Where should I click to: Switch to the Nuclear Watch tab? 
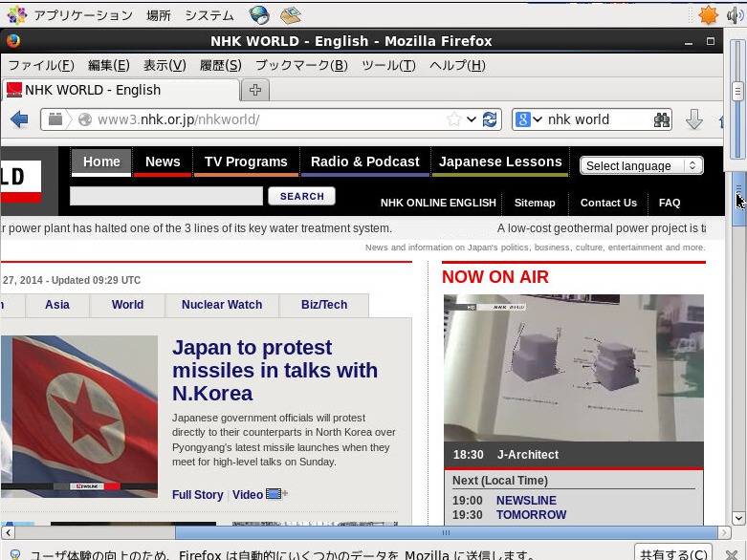222,305
